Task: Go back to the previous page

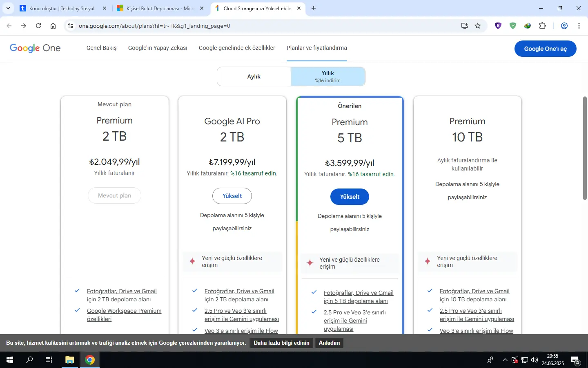Action: pyautogui.click(x=9, y=26)
